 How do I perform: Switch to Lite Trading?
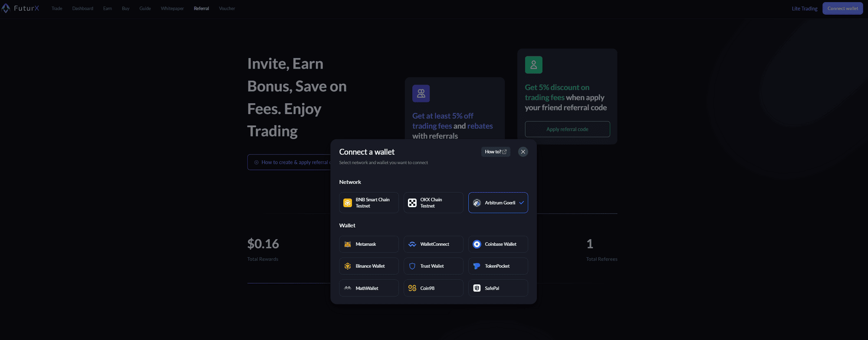click(804, 8)
